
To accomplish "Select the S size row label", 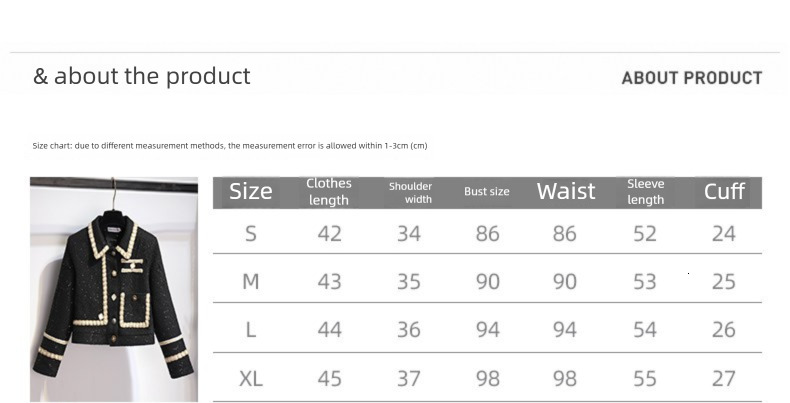I will [251, 234].
